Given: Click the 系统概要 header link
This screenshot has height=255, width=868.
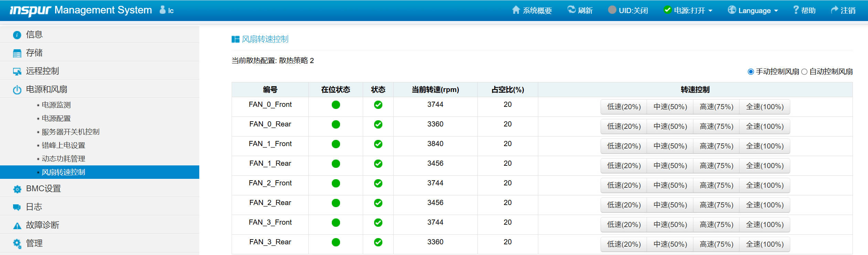Looking at the screenshot, I should point(532,10).
